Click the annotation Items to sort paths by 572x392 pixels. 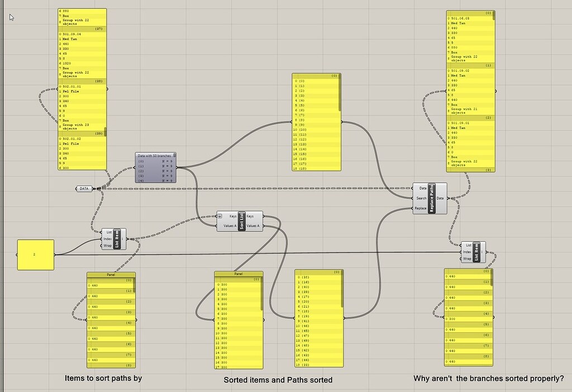pos(103,378)
